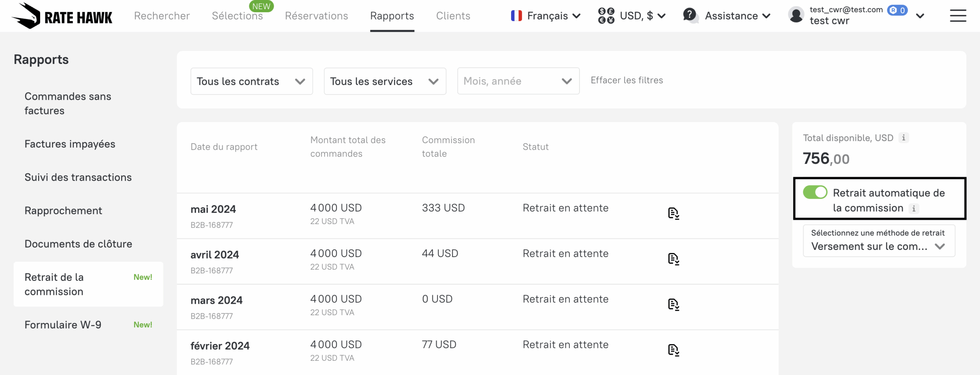Download the février 2024 report document
The width and height of the screenshot is (980, 375).
(x=673, y=350)
